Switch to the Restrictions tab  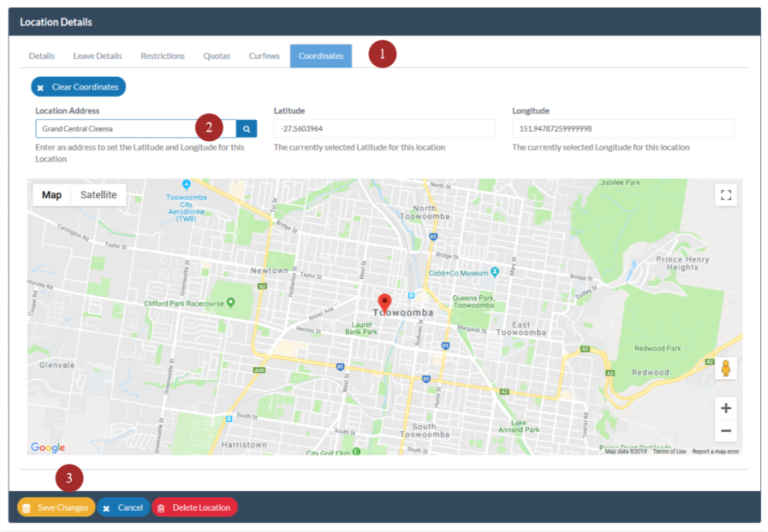[163, 56]
